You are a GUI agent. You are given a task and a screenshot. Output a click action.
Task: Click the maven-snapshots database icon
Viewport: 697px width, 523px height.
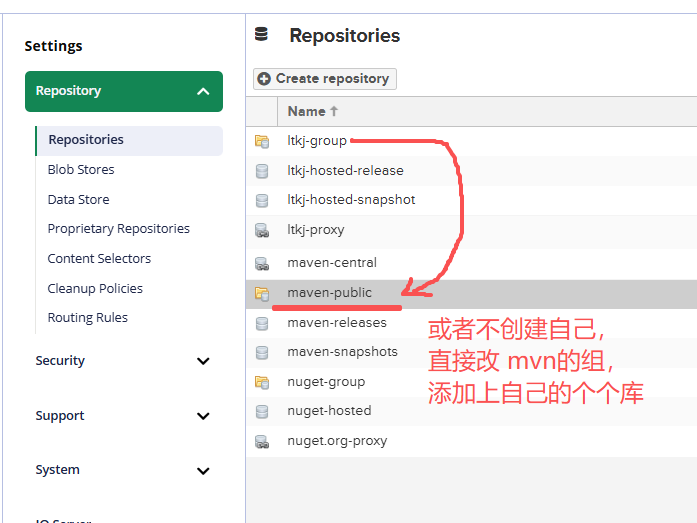pyautogui.click(x=262, y=352)
